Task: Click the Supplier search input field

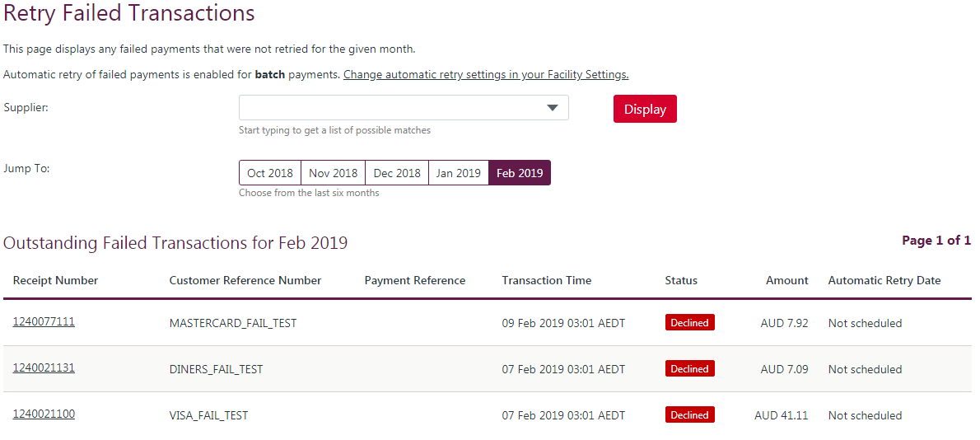Action: pyautogui.click(x=387, y=108)
